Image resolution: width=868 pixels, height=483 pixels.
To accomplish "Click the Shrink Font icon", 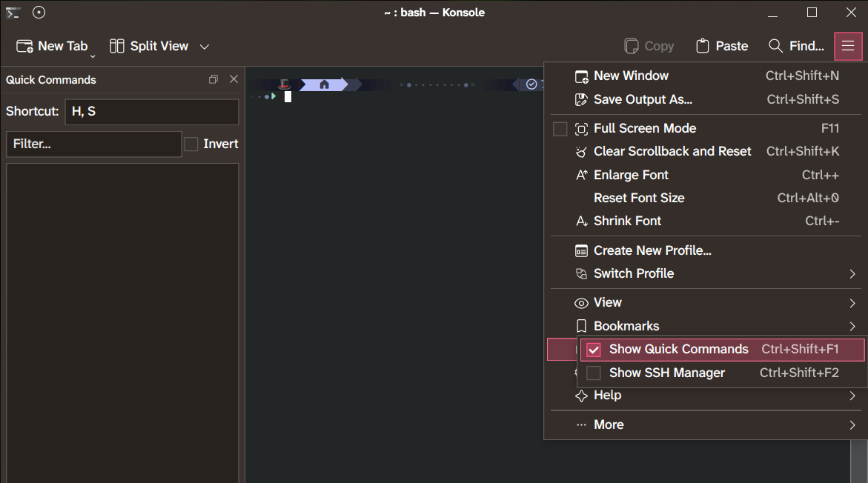I will point(581,221).
